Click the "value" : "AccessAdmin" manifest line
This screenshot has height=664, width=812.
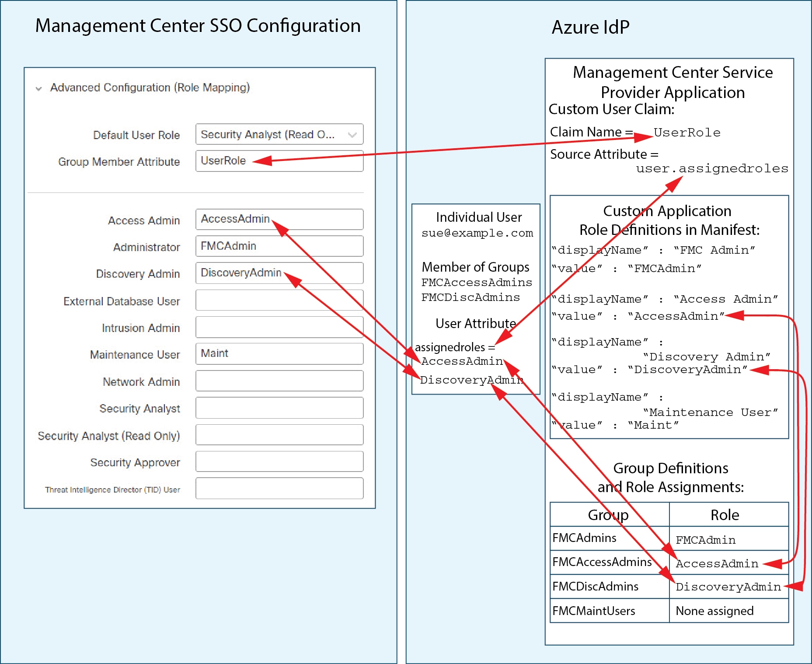pos(638,316)
